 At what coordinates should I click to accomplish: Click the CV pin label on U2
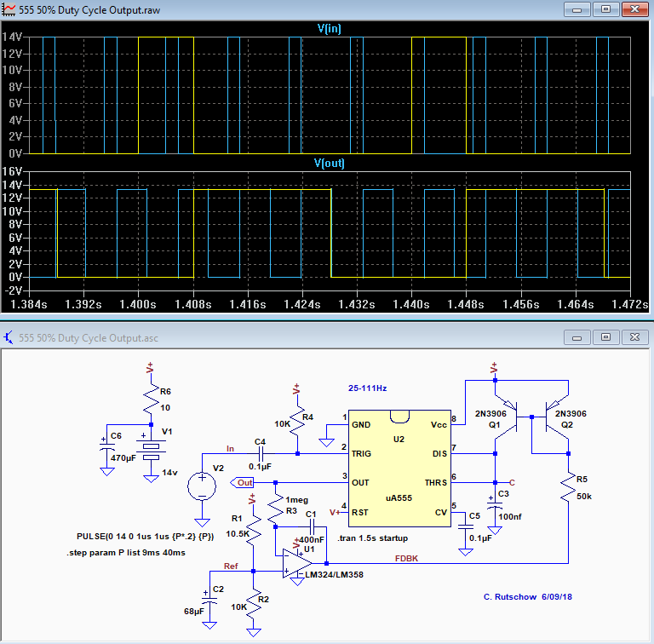point(441,512)
